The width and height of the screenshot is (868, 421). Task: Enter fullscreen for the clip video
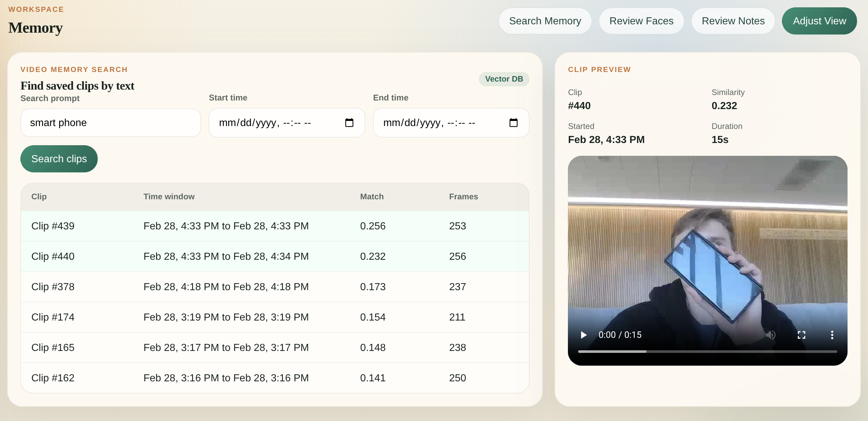click(801, 335)
